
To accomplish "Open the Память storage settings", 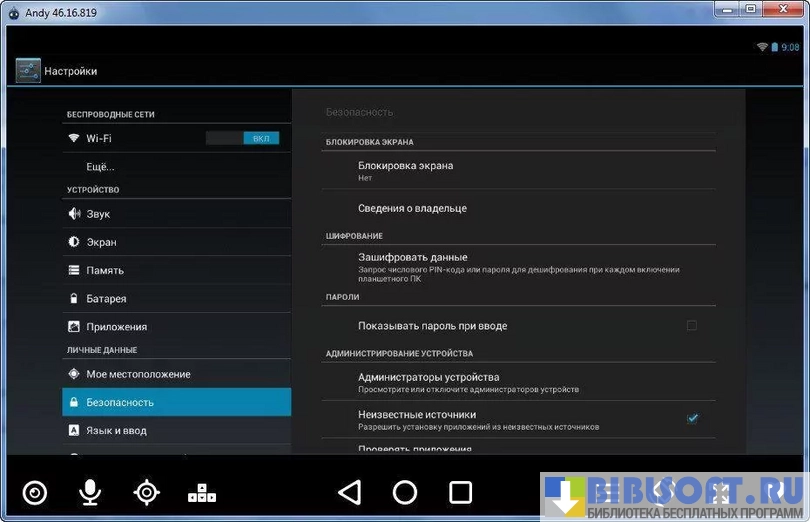I will (x=104, y=270).
